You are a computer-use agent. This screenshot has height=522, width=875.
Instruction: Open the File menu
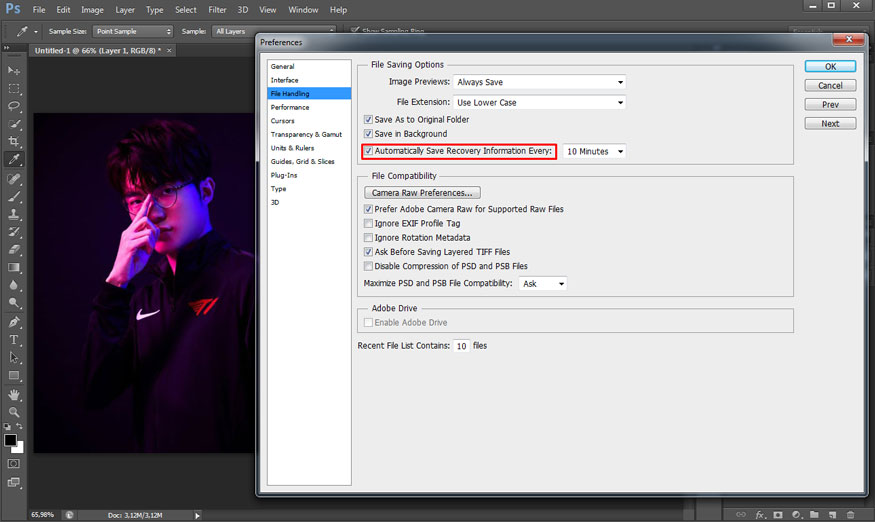[x=39, y=10]
